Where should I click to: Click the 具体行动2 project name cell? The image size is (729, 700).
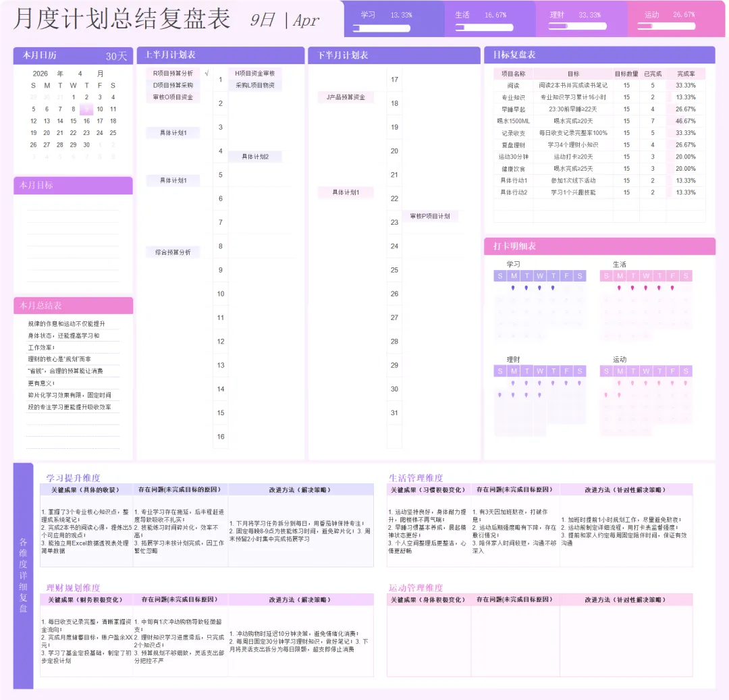[513, 192]
